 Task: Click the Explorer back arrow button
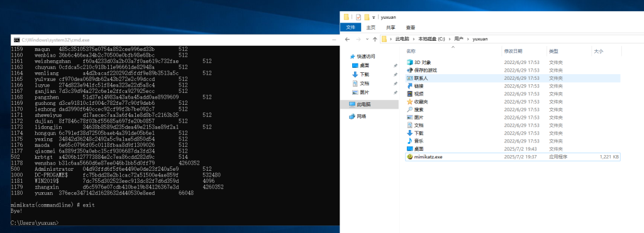pos(347,39)
